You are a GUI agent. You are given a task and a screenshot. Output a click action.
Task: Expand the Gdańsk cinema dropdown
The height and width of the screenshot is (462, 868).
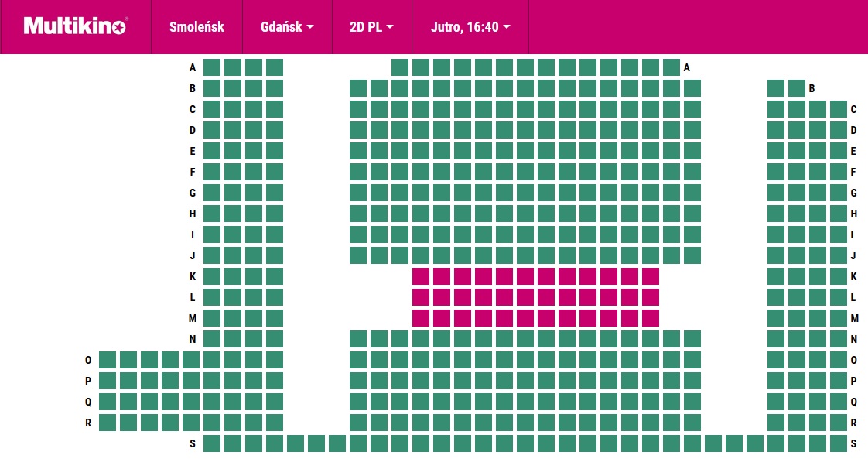287,27
